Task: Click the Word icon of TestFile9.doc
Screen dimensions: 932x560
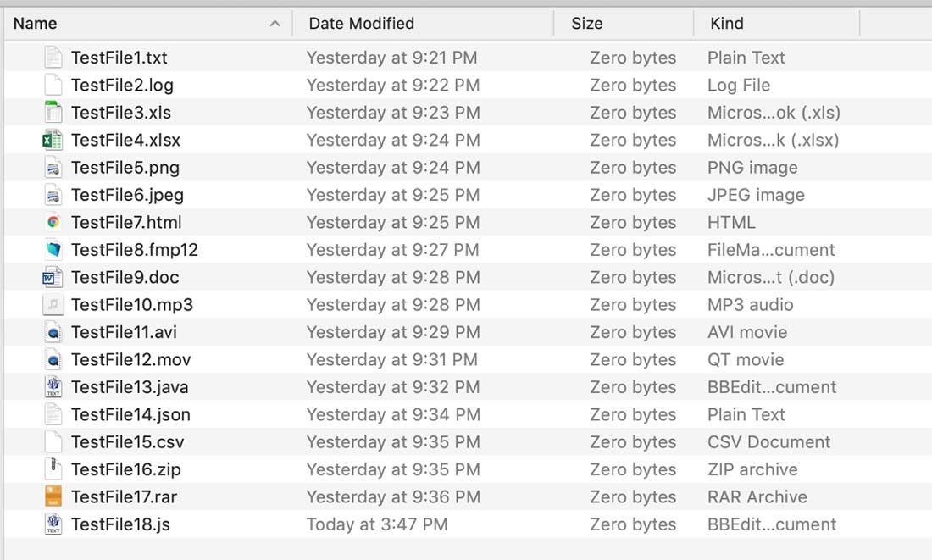Action: click(x=53, y=278)
